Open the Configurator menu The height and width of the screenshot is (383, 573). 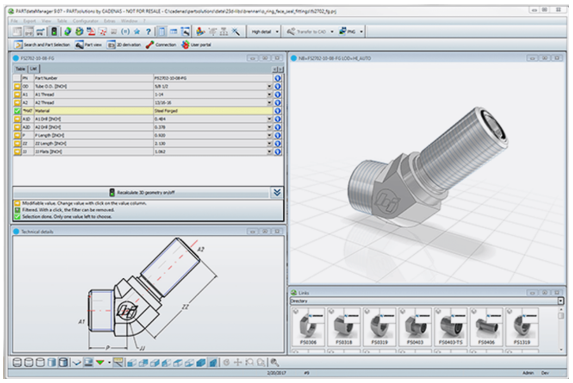pyautogui.click(x=86, y=21)
